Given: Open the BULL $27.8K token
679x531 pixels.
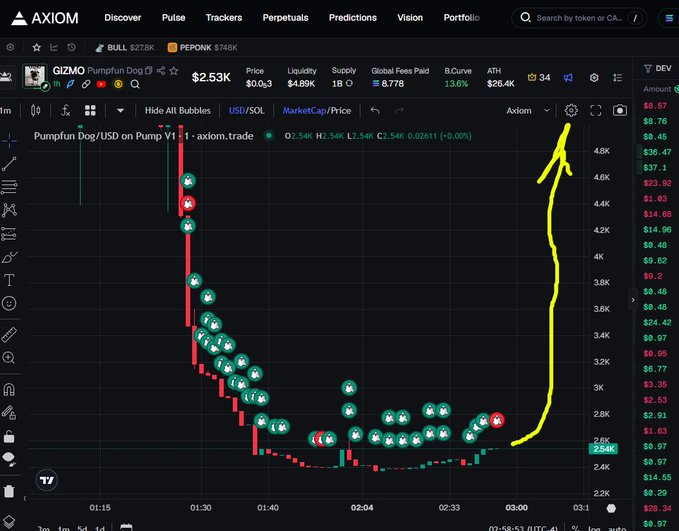Looking at the screenshot, I should (125, 48).
